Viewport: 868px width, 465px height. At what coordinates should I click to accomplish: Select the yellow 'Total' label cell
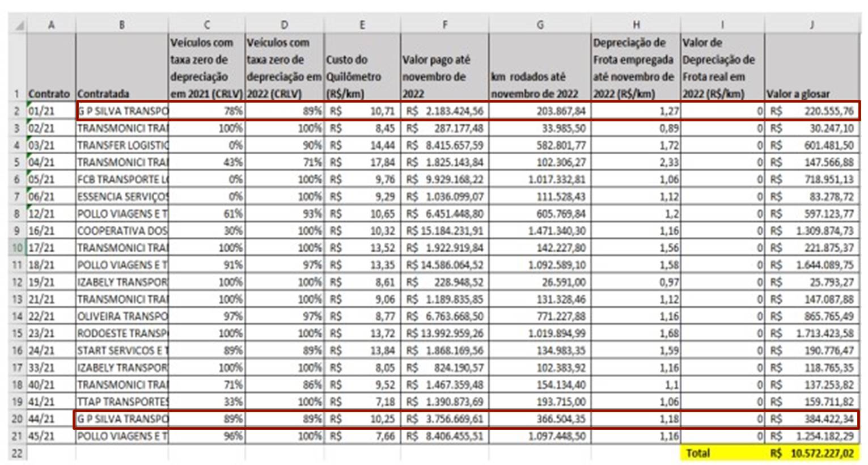pos(722,453)
